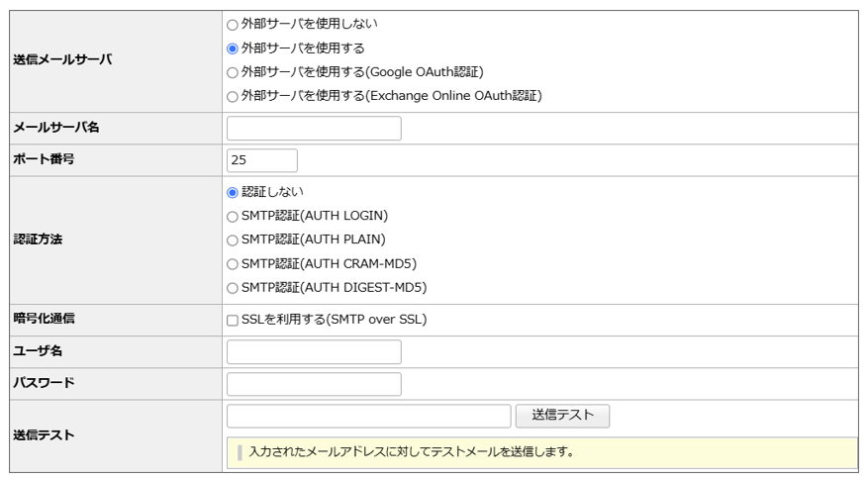Click the '暗号化通信' row heading
The image size is (868, 478).
pos(47,320)
